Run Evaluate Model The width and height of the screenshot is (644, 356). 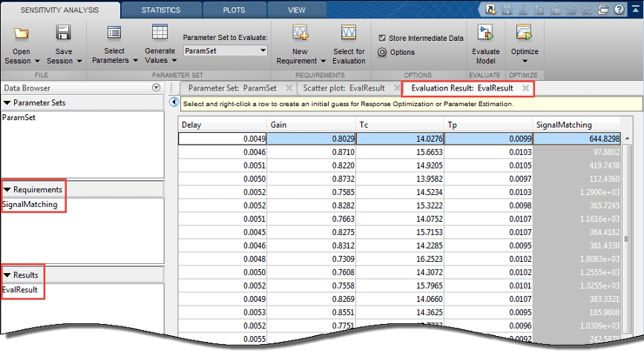(x=486, y=33)
